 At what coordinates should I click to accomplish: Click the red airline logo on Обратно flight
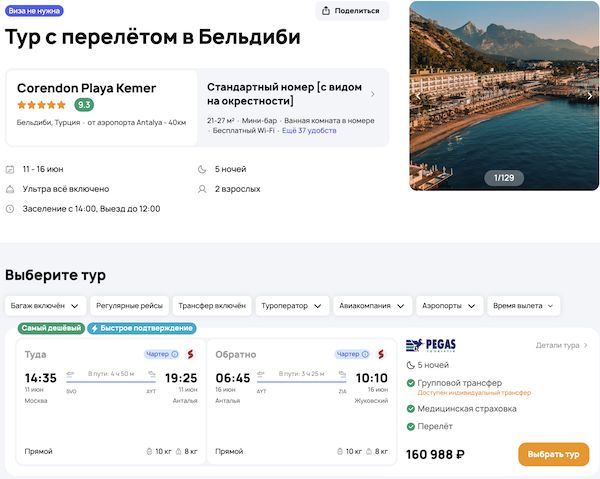tap(382, 354)
